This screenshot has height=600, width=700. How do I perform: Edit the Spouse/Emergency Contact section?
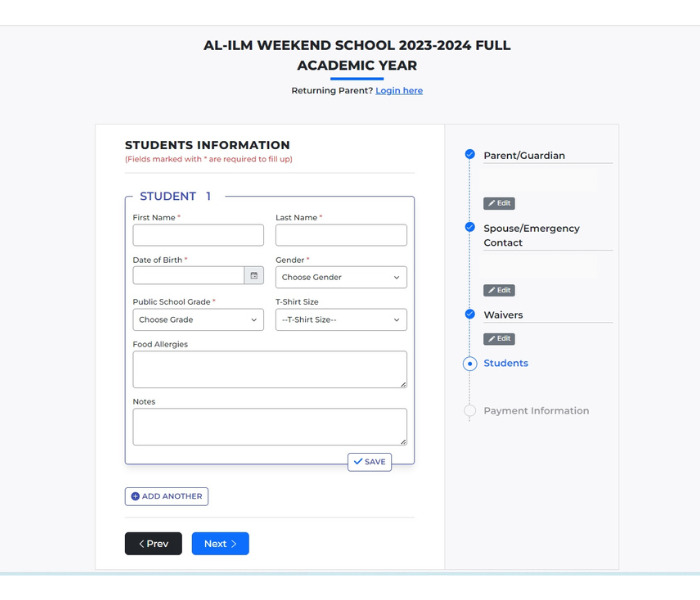[x=499, y=290]
